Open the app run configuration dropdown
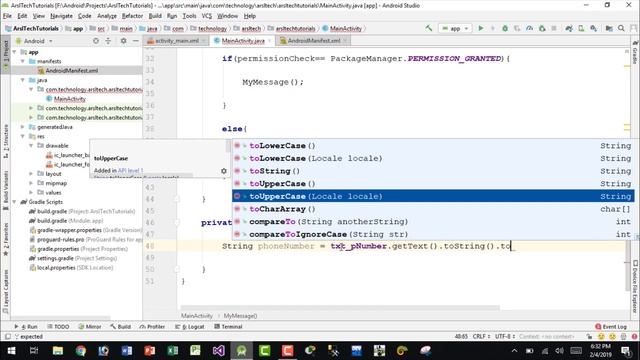The width and height of the screenshot is (640, 360). [x=455, y=28]
